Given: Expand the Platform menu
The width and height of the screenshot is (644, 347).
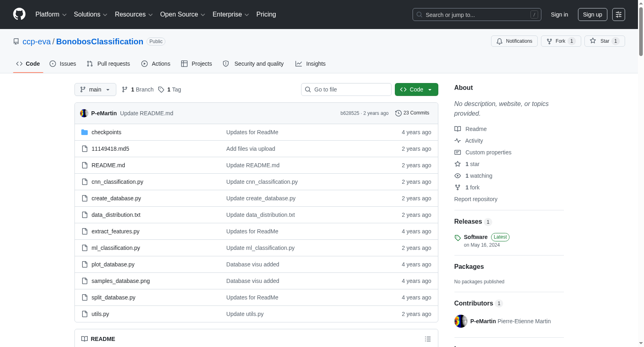Looking at the screenshot, I should (x=51, y=15).
